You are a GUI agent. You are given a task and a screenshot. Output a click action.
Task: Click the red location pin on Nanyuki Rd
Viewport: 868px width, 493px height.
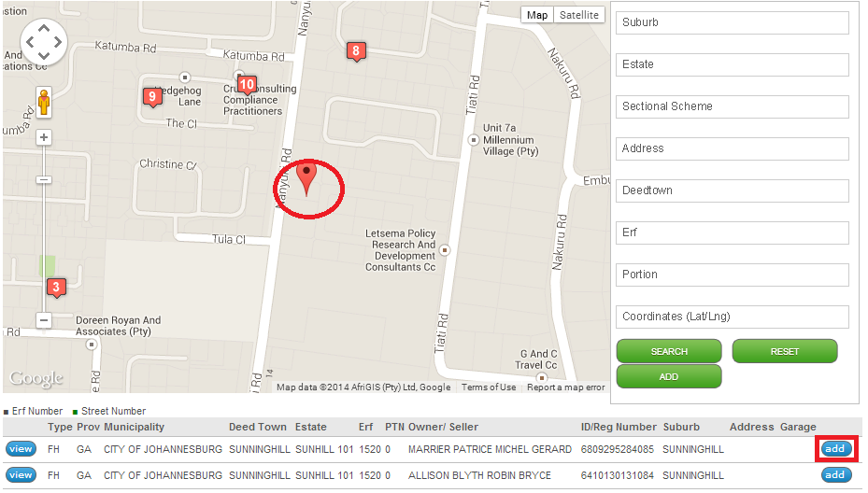point(306,177)
